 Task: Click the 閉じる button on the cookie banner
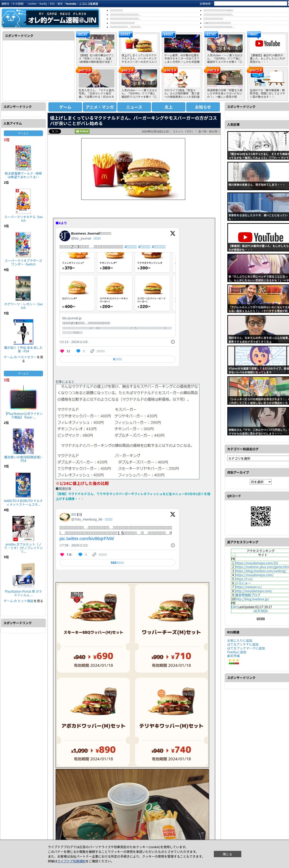pyautogui.click(x=227, y=854)
